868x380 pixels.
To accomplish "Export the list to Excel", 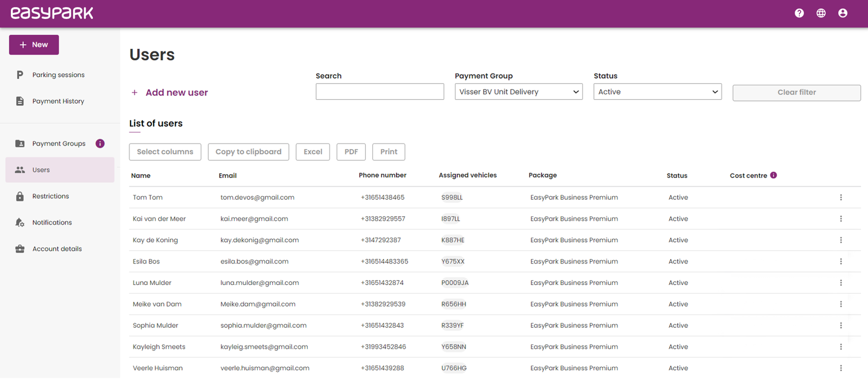I will (312, 152).
